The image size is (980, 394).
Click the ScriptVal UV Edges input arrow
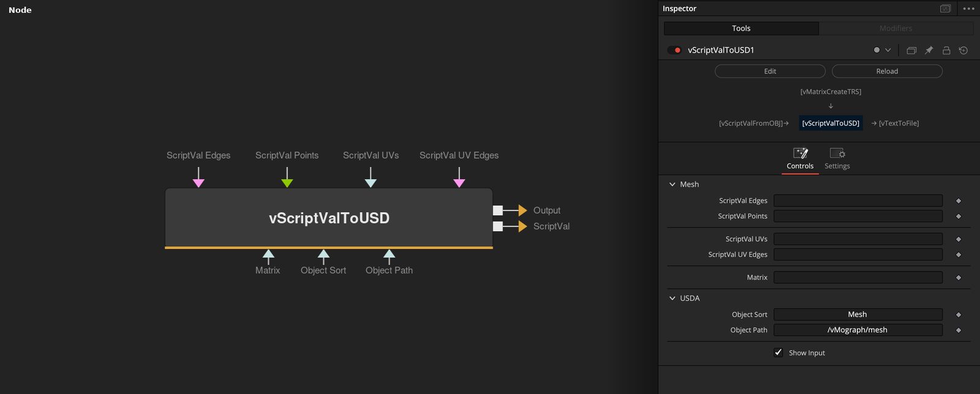pyautogui.click(x=459, y=183)
